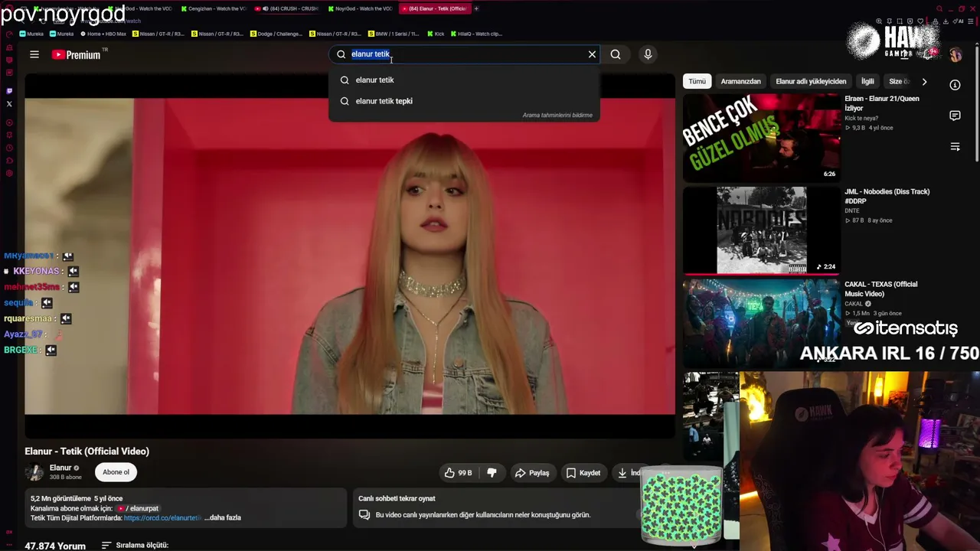Click the browser toolbar zoom magnifier icon
The image size is (980, 551).
tap(879, 21)
